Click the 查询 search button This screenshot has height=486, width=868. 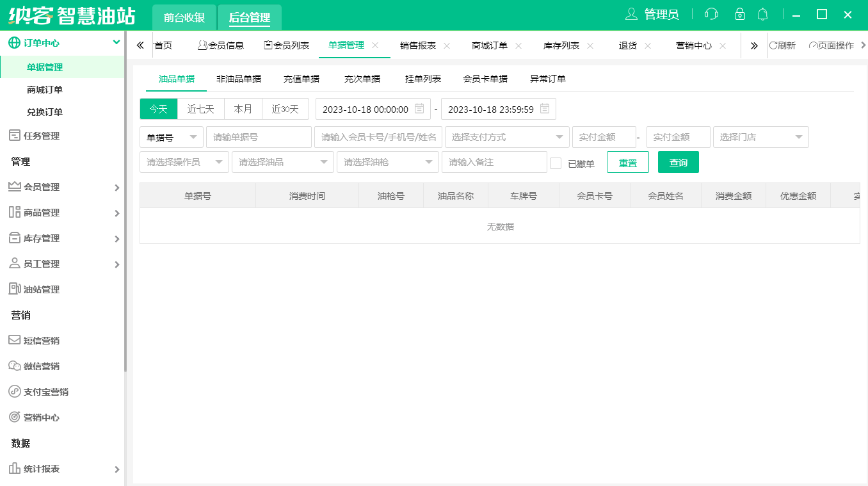(678, 162)
